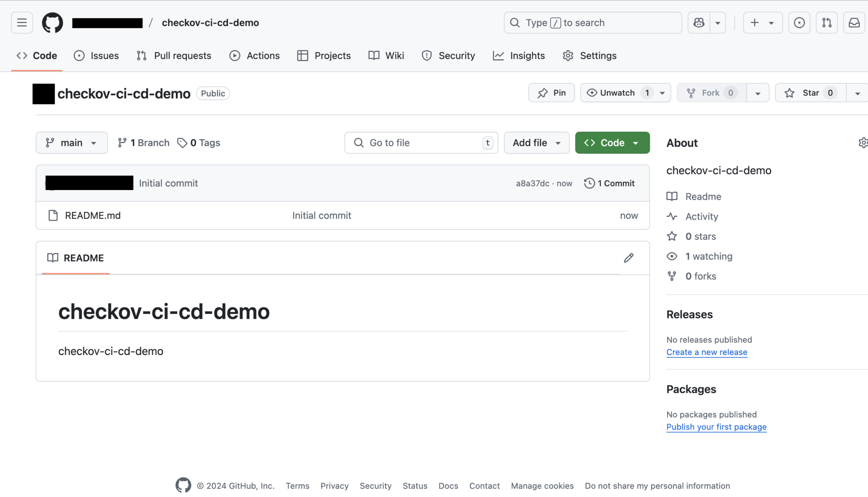Open About settings with the gear icon
Image resolution: width=868 pixels, height=497 pixels.
(x=863, y=142)
